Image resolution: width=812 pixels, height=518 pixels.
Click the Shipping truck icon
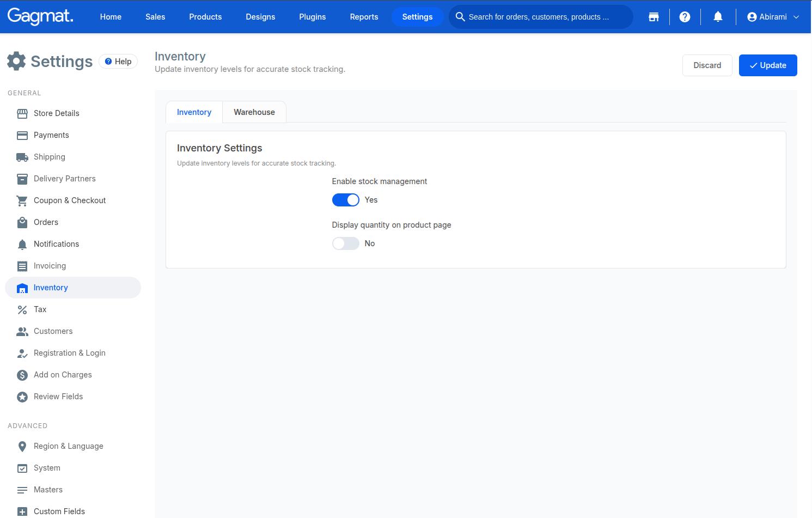[x=22, y=157]
